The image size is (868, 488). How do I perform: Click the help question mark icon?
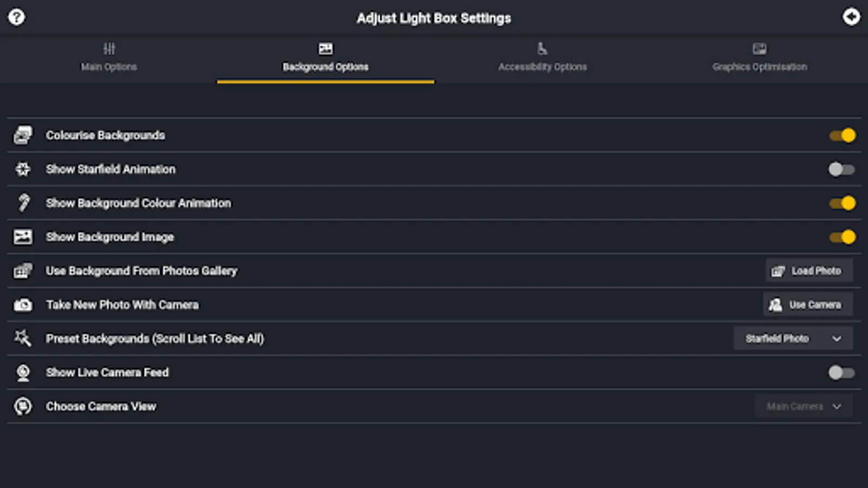tap(16, 17)
